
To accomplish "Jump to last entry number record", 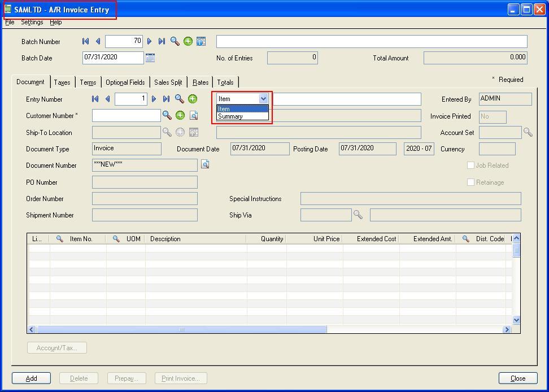I will (x=166, y=99).
